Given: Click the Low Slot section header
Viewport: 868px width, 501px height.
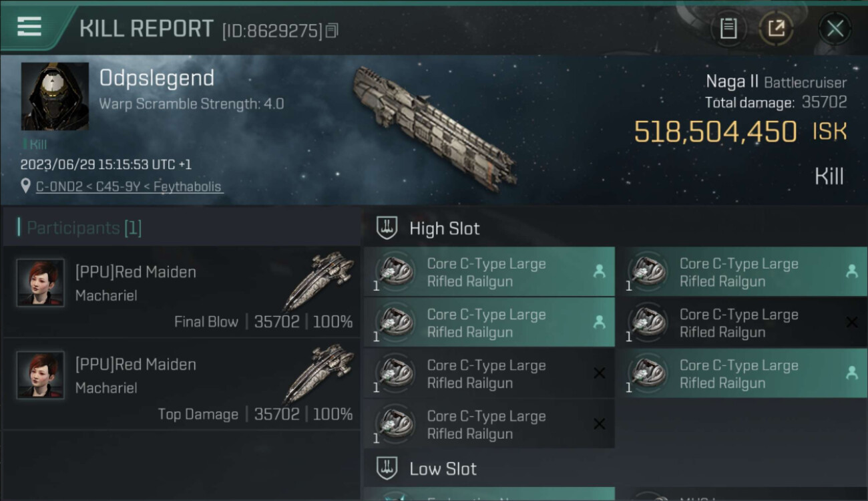Looking at the screenshot, I should pos(443,469).
